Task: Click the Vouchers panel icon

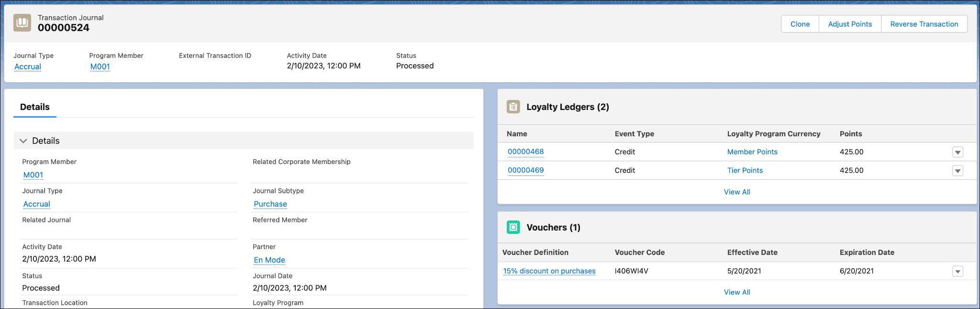Action: tap(513, 227)
